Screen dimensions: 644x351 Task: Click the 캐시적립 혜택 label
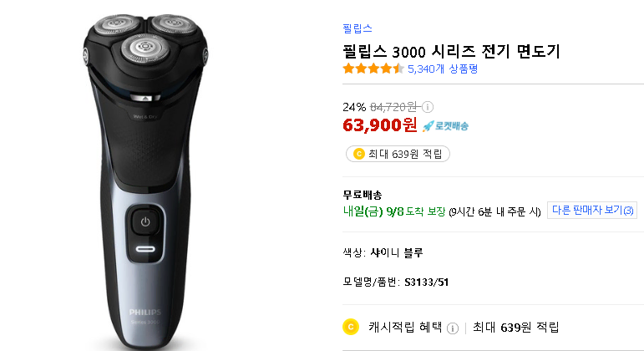[x=405, y=328]
